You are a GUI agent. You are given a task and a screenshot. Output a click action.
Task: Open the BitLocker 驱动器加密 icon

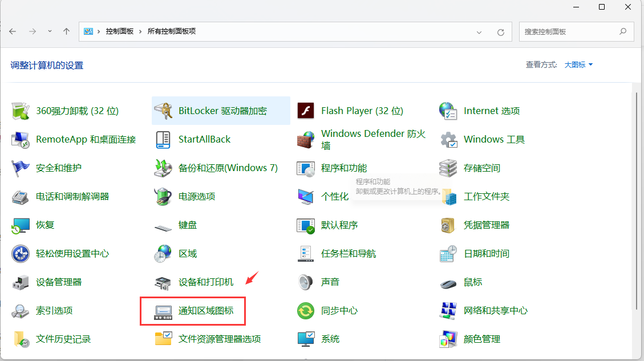(x=164, y=111)
